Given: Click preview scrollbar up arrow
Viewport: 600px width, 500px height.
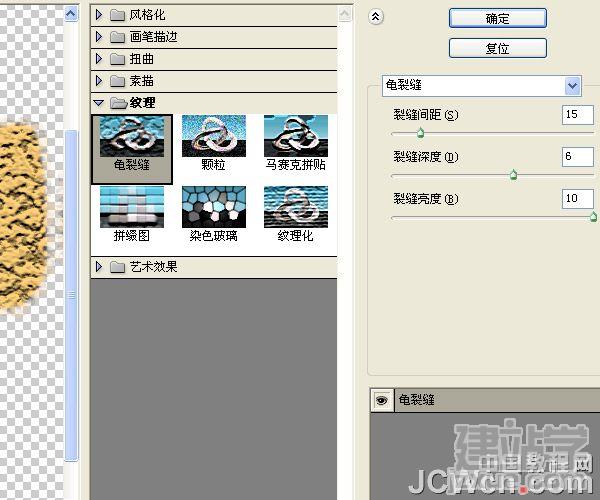Looking at the screenshot, I should 71,14.
